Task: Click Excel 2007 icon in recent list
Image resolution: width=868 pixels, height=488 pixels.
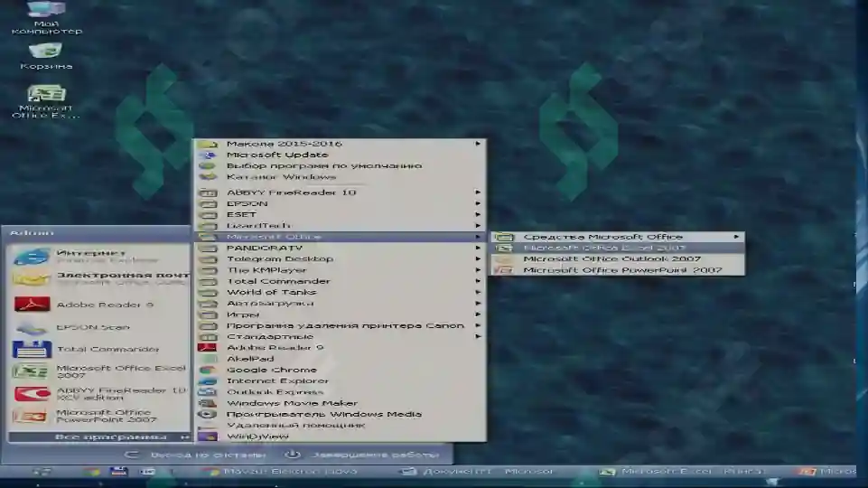Action: coord(31,371)
